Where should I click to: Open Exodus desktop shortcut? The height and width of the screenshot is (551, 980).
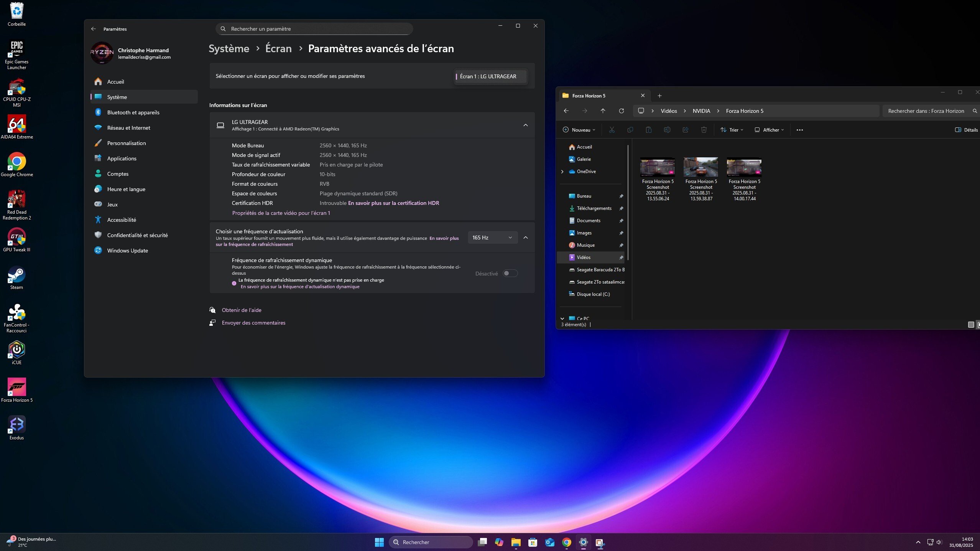pos(17,428)
